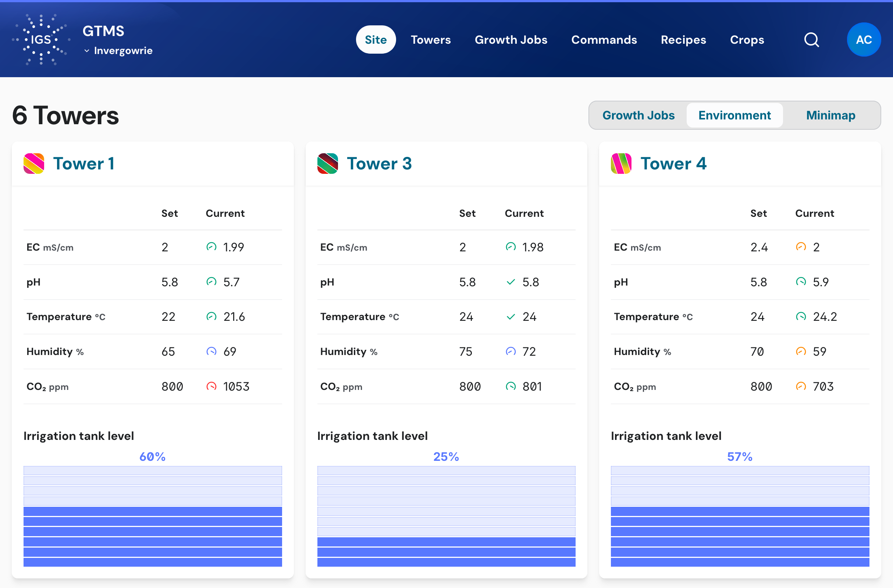893x588 pixels.
Task: Click Tower 1 irrigation tank level bar
Action: click(x=153, y=516)
